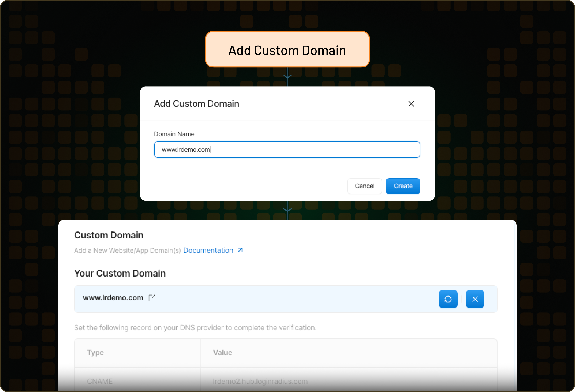The width and height of the screenshot is (575, 392).
Task: Close the Add Custom Domain dialog
Action: 411,104
